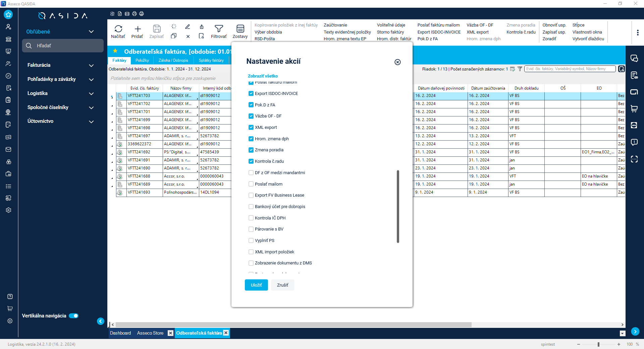Viewport: 644px width, 349px height.
Task: Click the Pridať plus icon
Action: coord(137,29)
